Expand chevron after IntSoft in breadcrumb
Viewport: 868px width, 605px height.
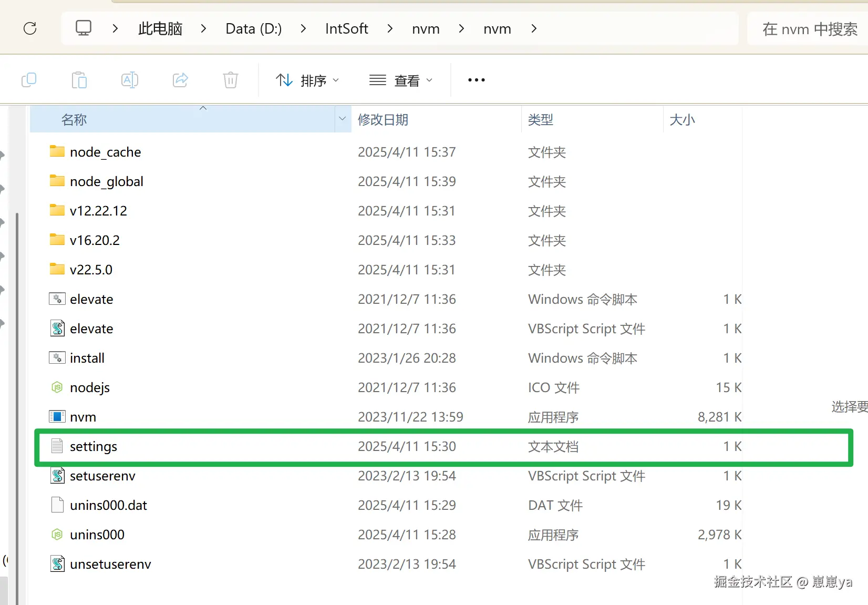click(x=389, y=28)
